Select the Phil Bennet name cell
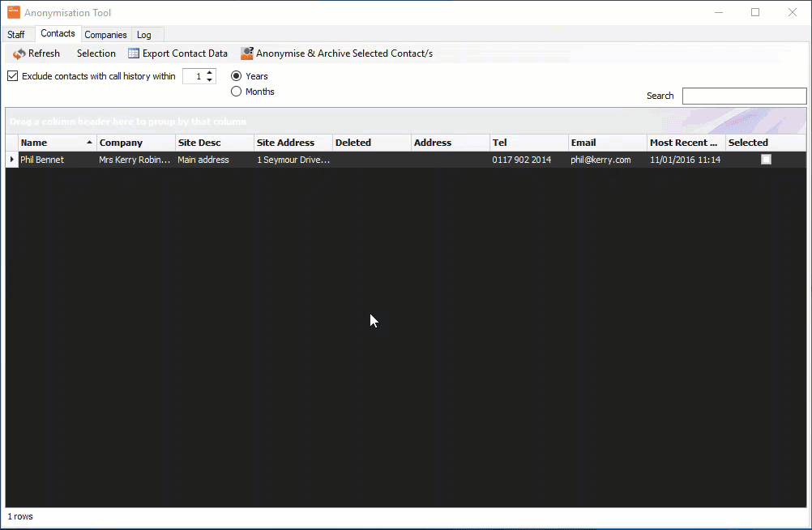 coord(58,160)
